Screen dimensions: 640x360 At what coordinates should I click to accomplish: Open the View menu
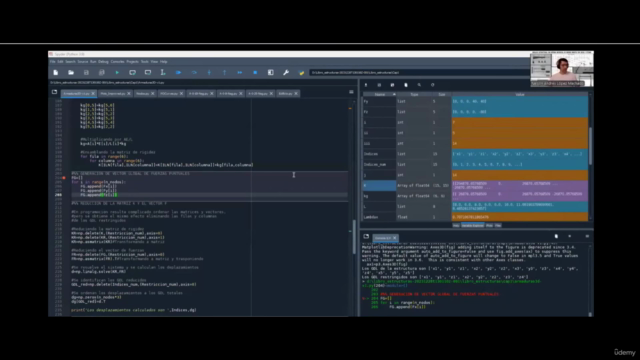[154, 62]
